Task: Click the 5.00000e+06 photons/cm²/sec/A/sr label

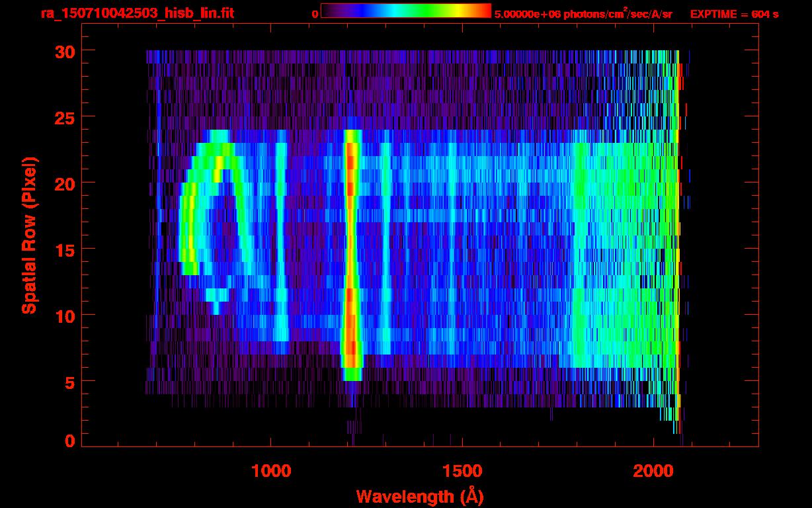Action: pyautogui.click(x=583, y=13)
